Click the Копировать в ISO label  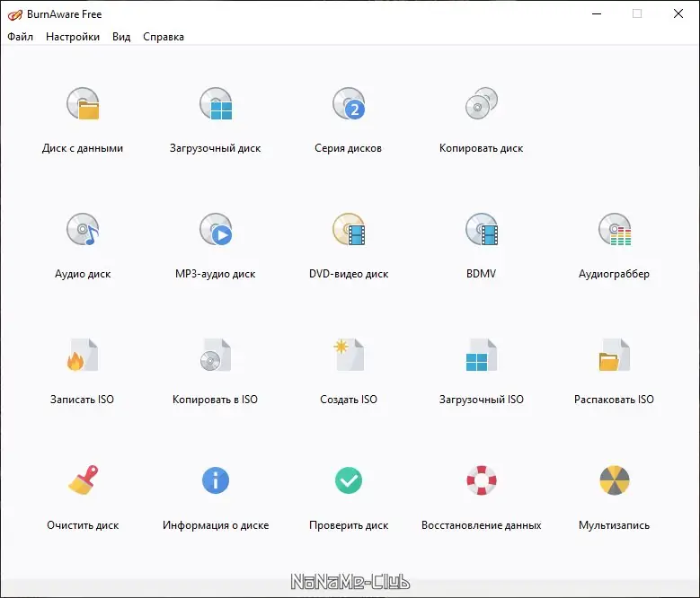point(215,399)
